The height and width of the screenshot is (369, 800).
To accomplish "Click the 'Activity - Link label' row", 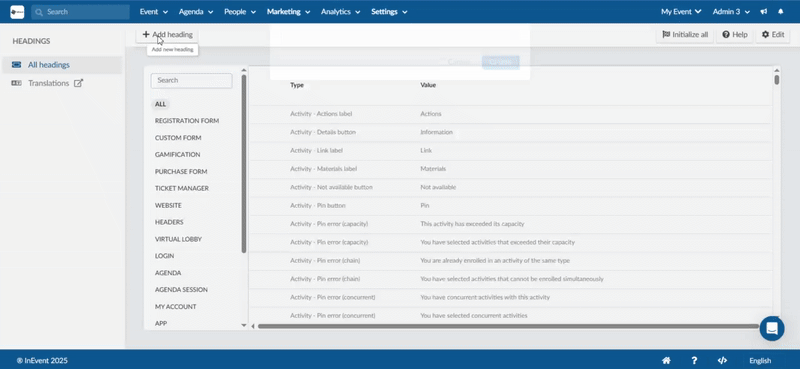I will coord(510,151).
